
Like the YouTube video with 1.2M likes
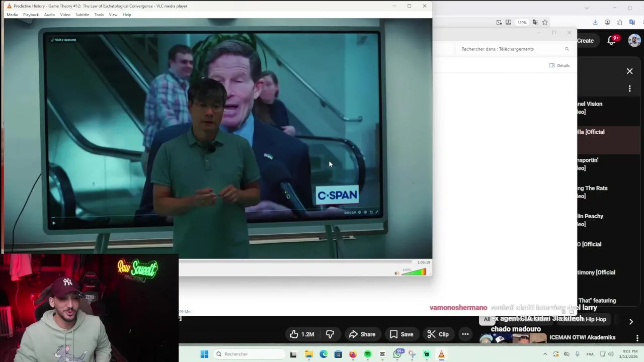302,334
